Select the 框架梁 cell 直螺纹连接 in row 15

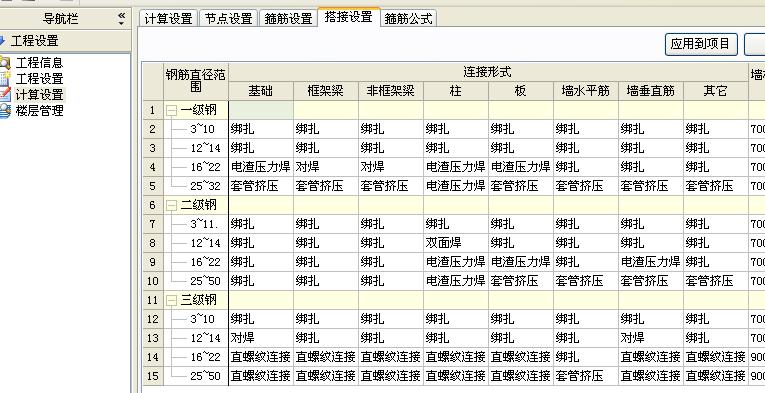tap(325, 376)
